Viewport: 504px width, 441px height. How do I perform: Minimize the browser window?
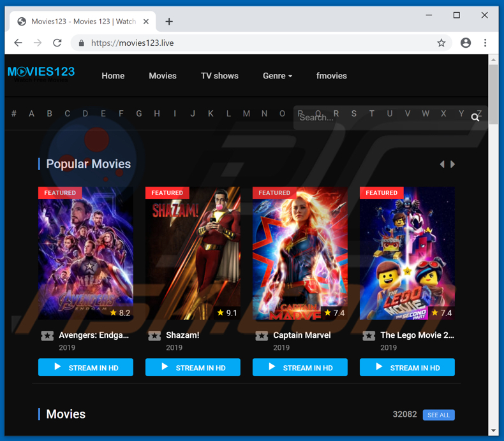pos(429,15)
